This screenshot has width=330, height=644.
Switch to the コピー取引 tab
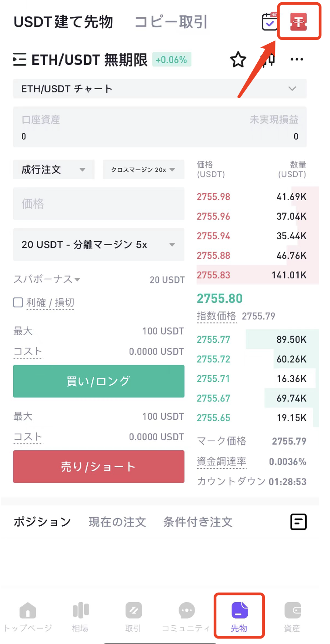point(171,21)
